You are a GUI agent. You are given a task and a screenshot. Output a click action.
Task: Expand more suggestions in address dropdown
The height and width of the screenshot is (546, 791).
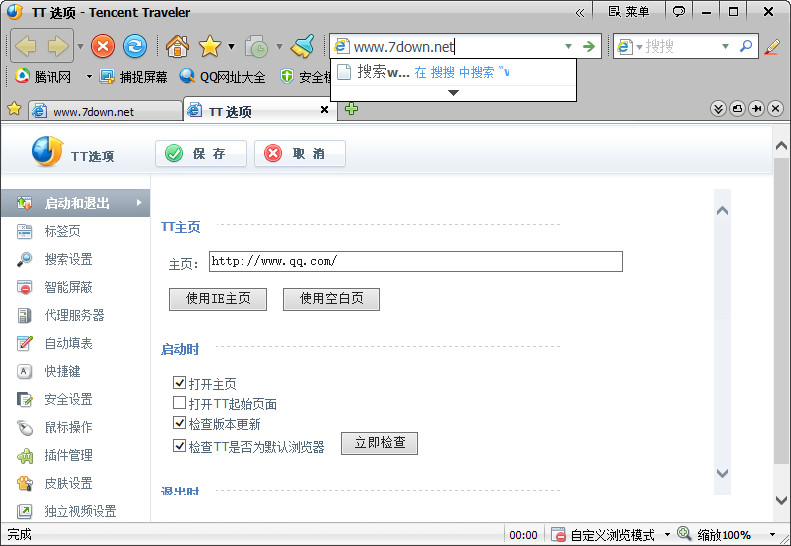tap(454, 93)
